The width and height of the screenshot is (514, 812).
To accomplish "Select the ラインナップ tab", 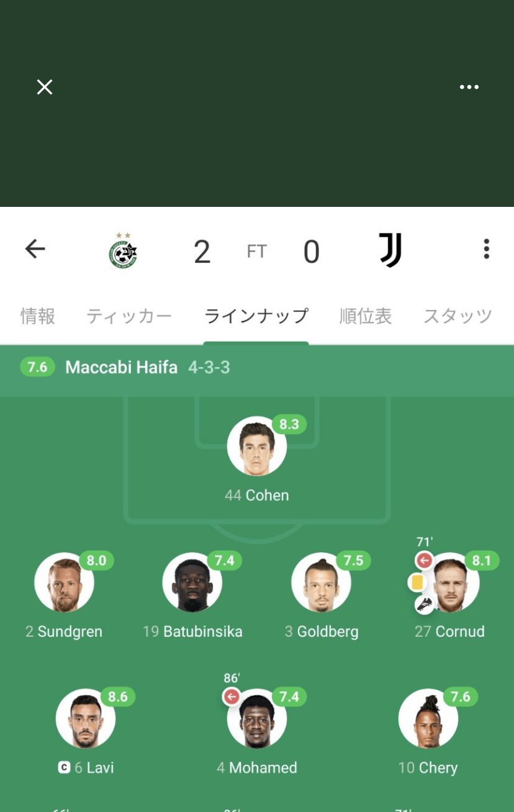I will point(256,316).
